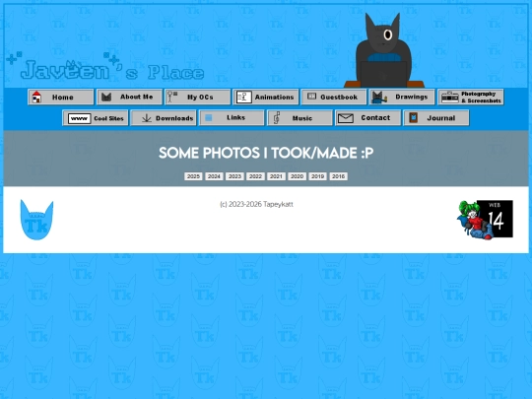Click the cat with laptop header image

click(384, 50)
